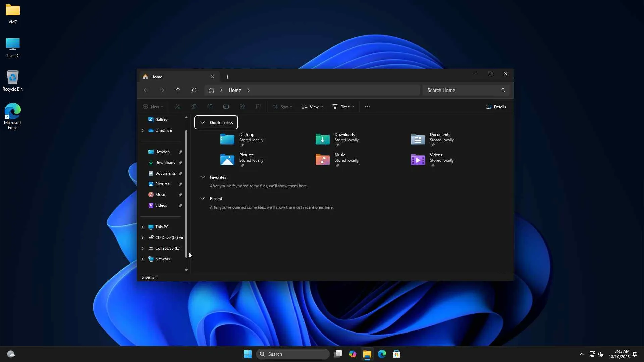
Task: Unpin Music using its sidebar pin icon
Action: [x=180, y=195]
